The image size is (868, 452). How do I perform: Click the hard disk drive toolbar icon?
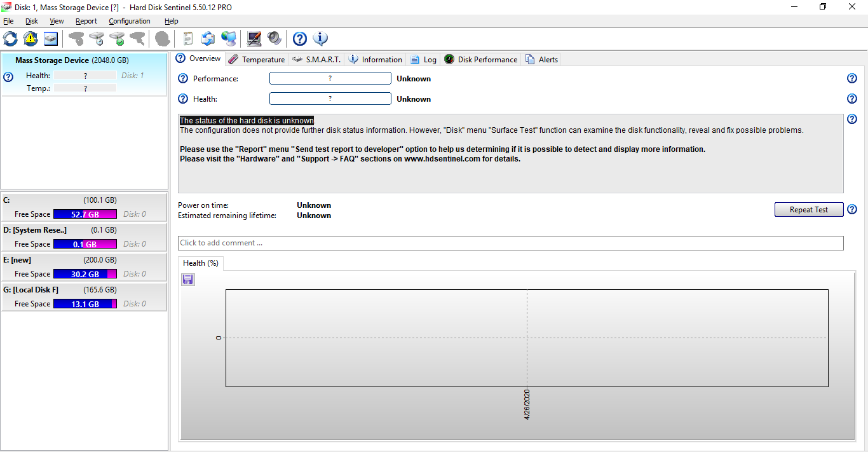[51, 39]
